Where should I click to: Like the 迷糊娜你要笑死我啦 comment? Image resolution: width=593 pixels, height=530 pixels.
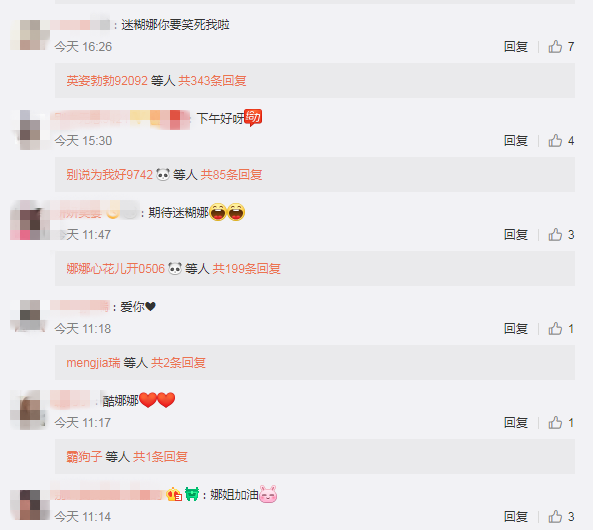(555, 47)
